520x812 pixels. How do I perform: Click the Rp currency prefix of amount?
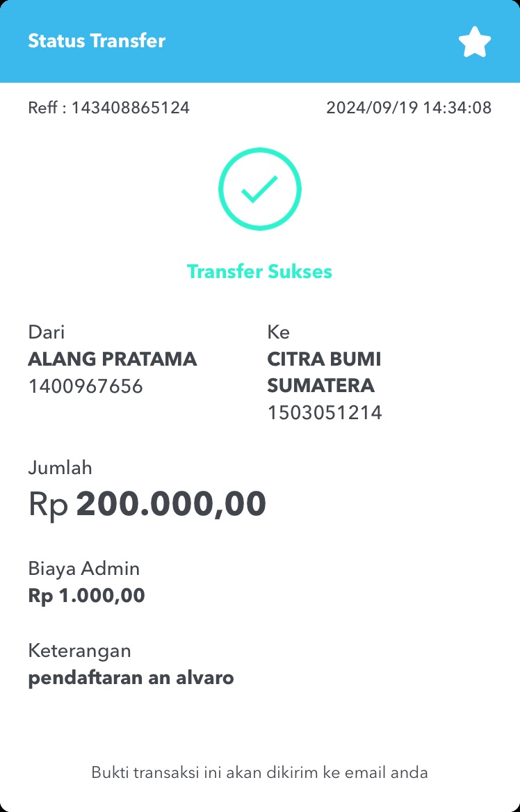click(x=48, y=505)
